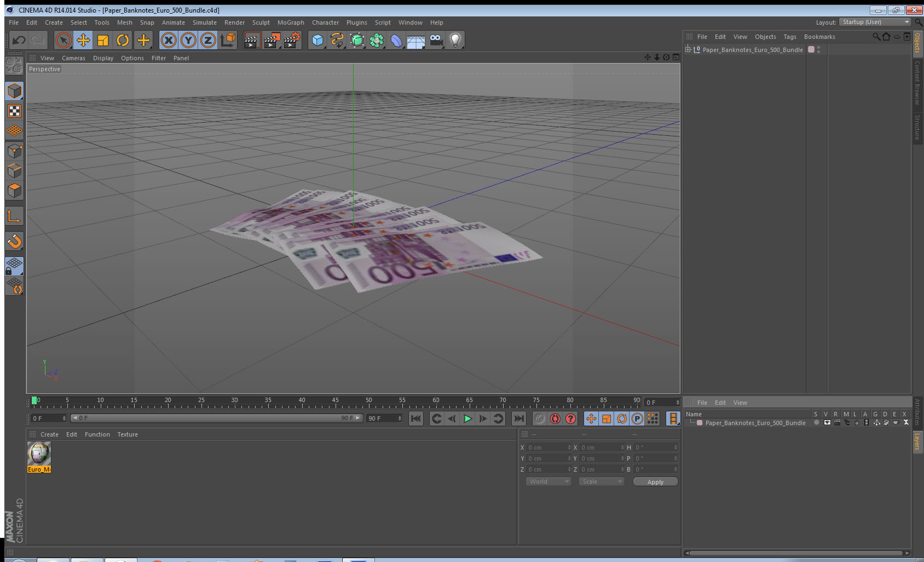The height and width of the screenshot is (562, 924).
Task: Toggle position keyframe recording
Action: tap(591, 418)
